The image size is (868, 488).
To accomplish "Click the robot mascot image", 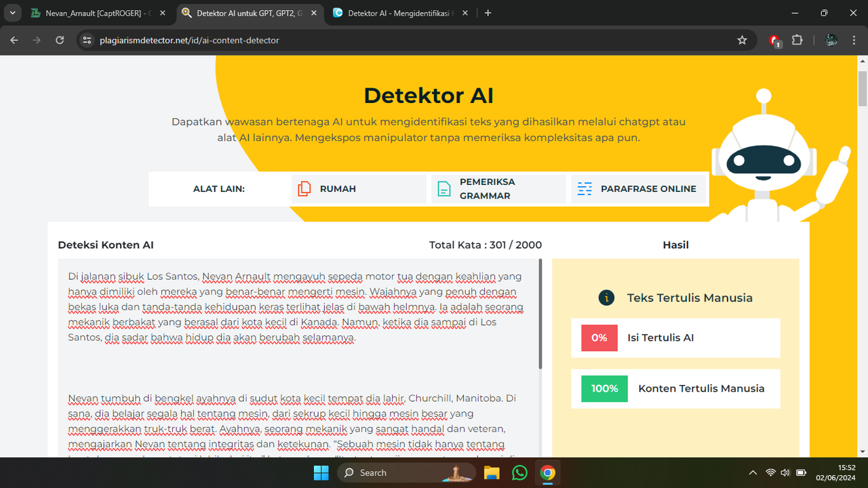I will 778,156.
